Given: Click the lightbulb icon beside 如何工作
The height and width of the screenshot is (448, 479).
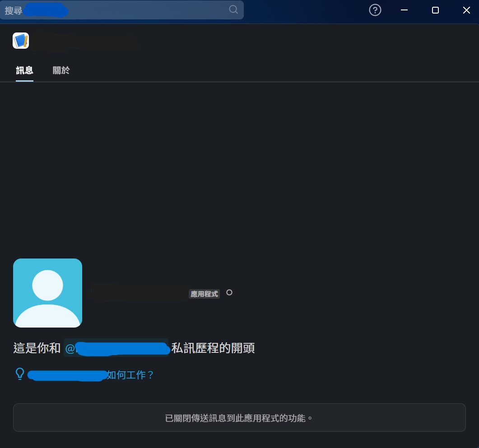Looking at the screenshot, I should tap(20, 374).
